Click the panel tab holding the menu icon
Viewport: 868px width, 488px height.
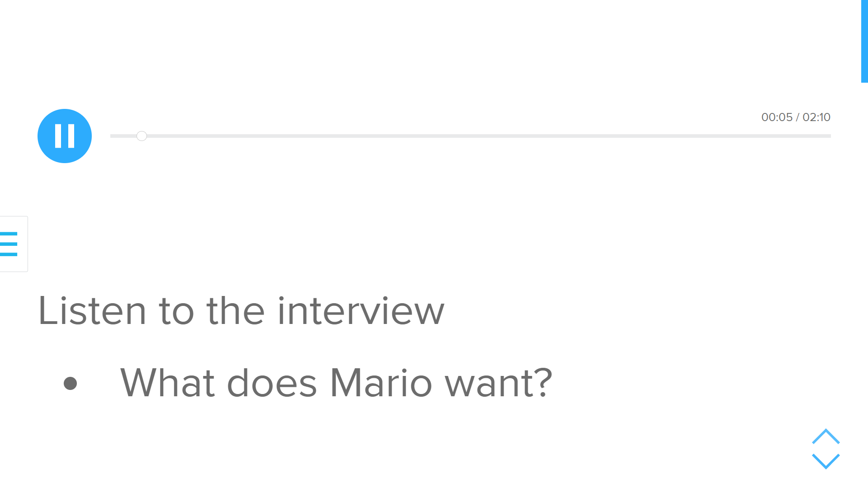14,244
